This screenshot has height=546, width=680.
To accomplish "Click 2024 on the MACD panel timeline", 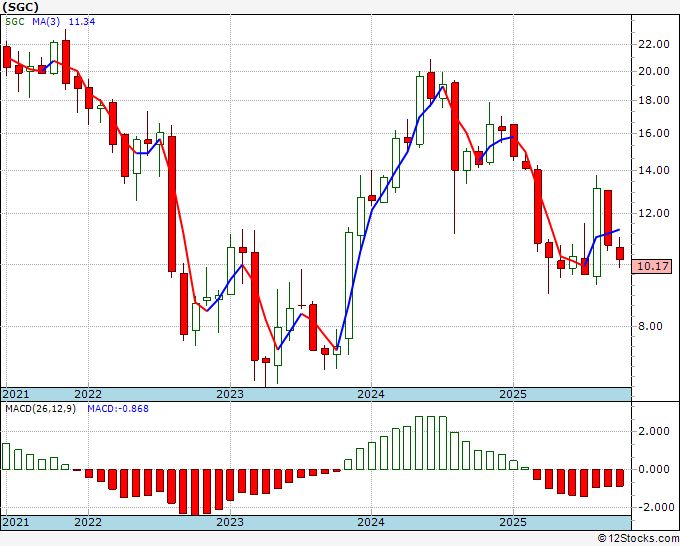I will coord(371,522).
